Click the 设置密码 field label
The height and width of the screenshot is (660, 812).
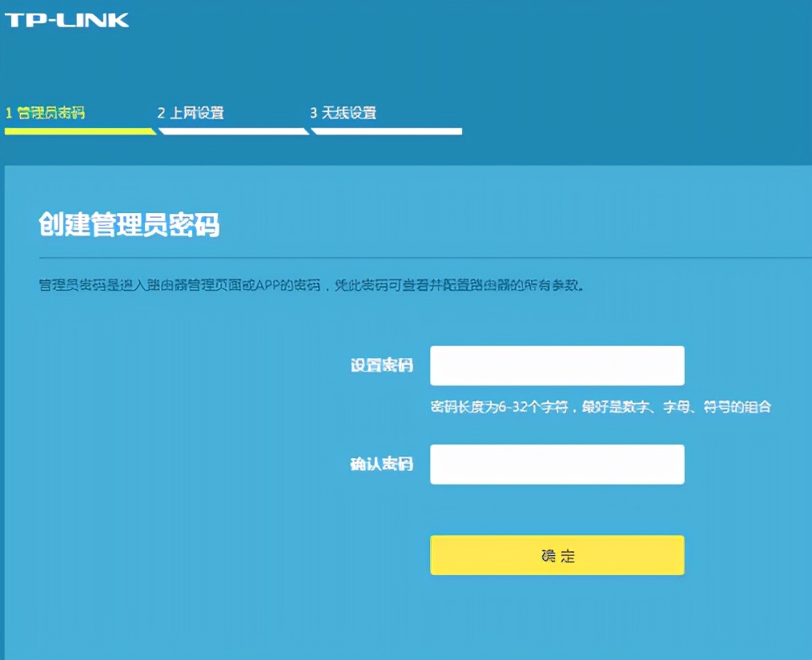(382, 365)
